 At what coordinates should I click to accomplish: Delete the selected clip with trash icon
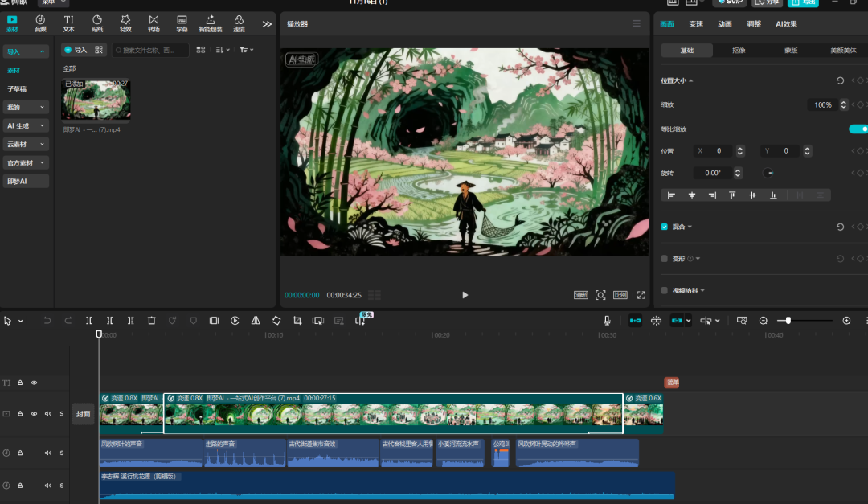tap(151, 321)
